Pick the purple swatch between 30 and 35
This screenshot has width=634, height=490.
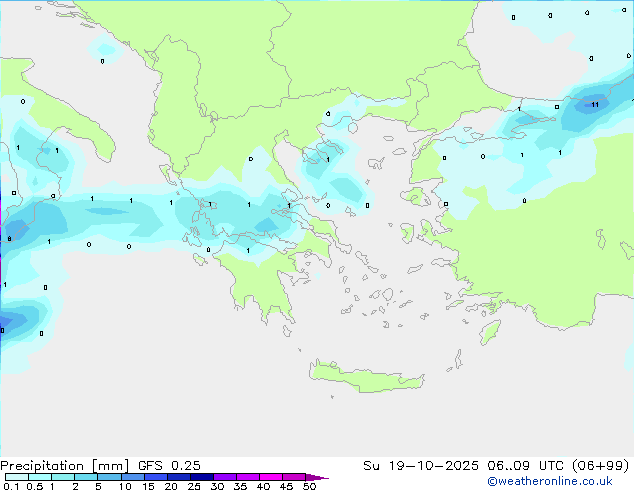point(225,477)
